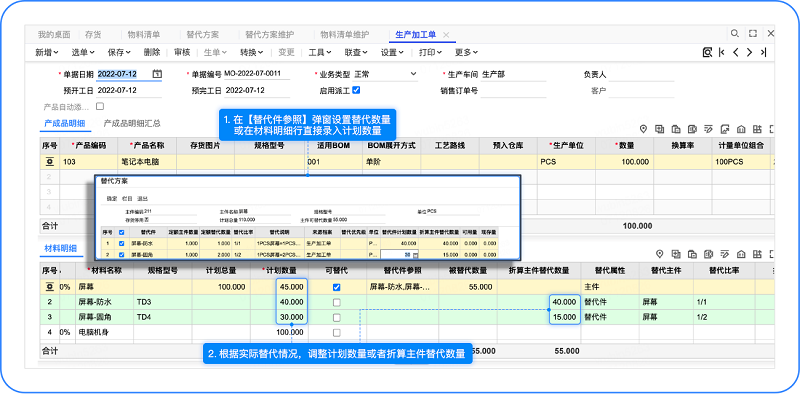Image resolution: width=800 pixels, height=394 pixels.
Task: Toggle the 启用派工 checkbox
Action: click(x=356, y=90)
